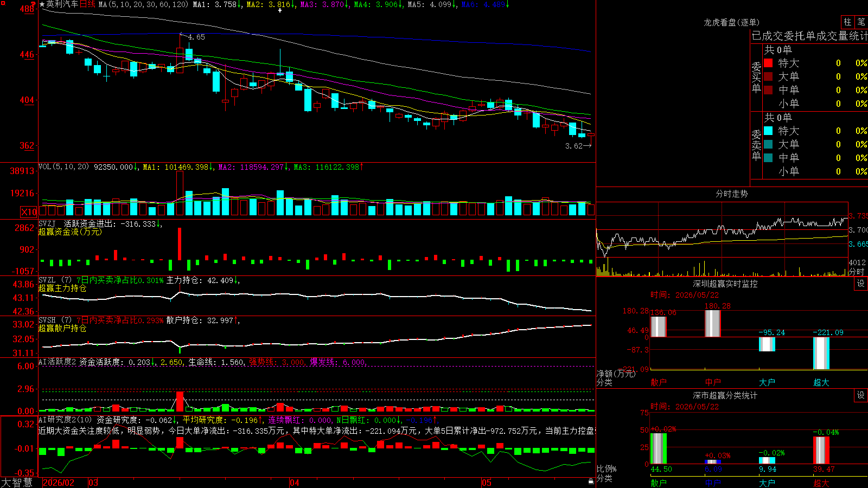Click the dark red 大单 swatch under 委买单

pos(768,76)
